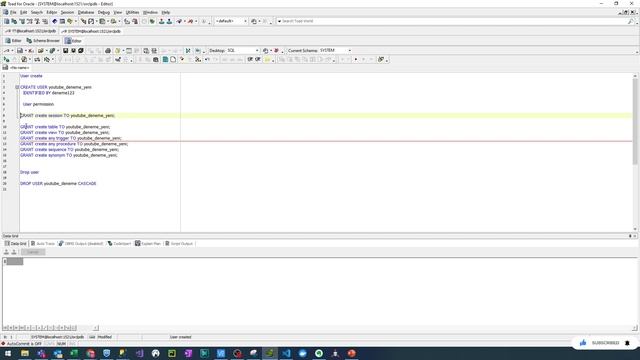Open the Help menu
The height and width of the screenshot is (360, 640).
[x=166, y=13]
